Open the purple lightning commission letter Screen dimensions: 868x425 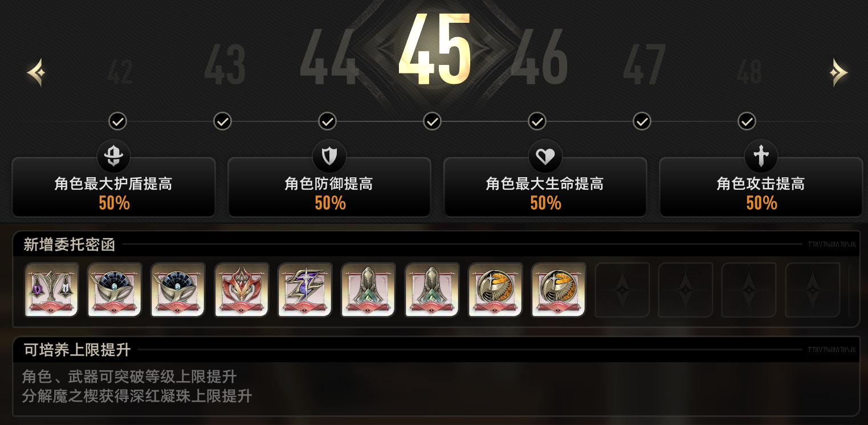pos(305,289)
